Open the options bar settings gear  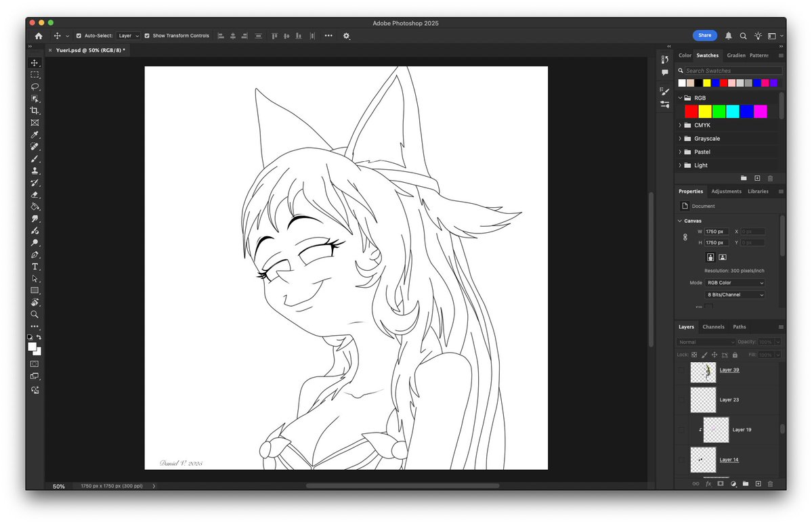pyautogui.click(x=347, y=36)
